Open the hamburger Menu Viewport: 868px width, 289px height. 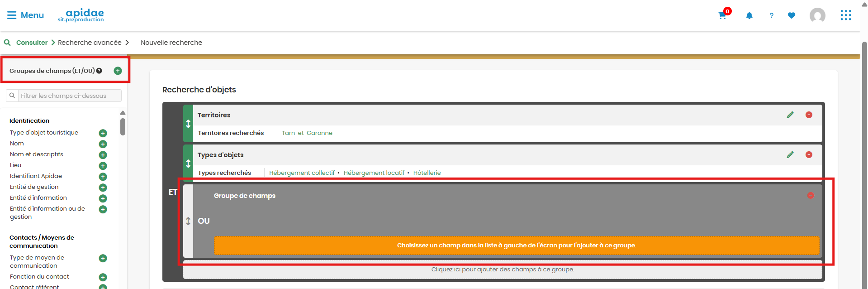click(x=25, y=15)
